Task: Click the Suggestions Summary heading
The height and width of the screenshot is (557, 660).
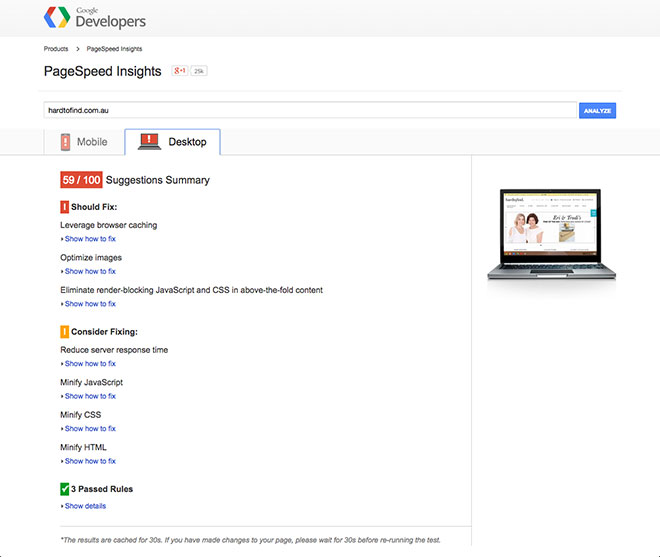Action: (x=158, y=180)
